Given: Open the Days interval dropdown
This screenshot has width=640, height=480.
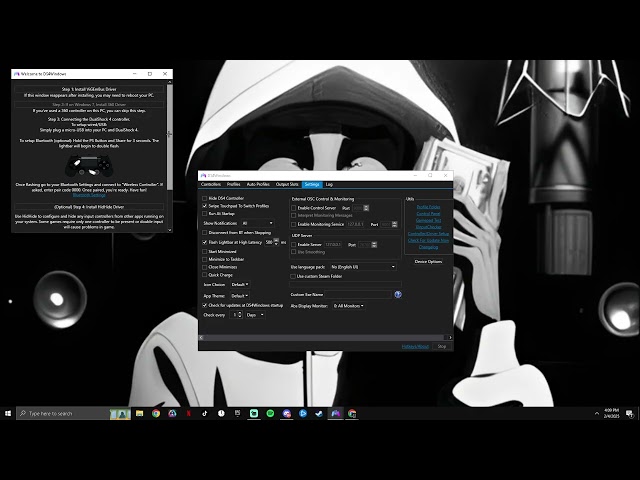Looking at the screenshot, I should [255, 315].
